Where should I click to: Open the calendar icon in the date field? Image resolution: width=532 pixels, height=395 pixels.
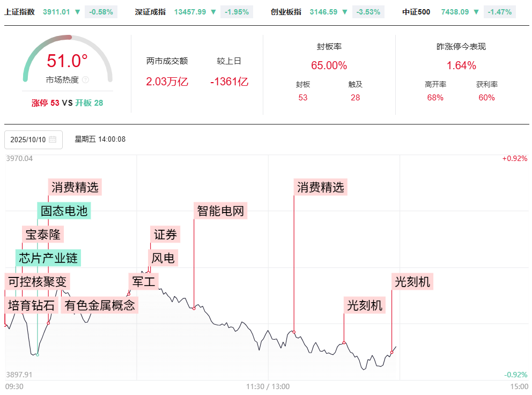53,140
